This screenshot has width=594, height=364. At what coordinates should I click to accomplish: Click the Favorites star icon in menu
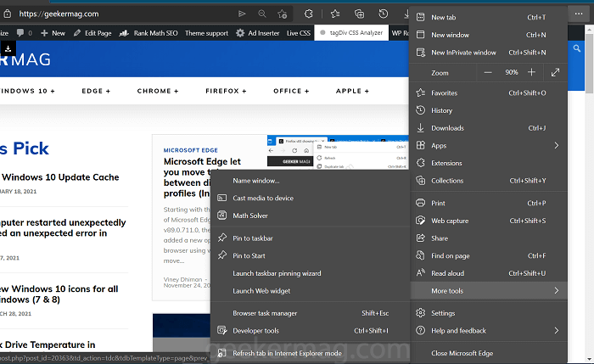pos(421,92)
